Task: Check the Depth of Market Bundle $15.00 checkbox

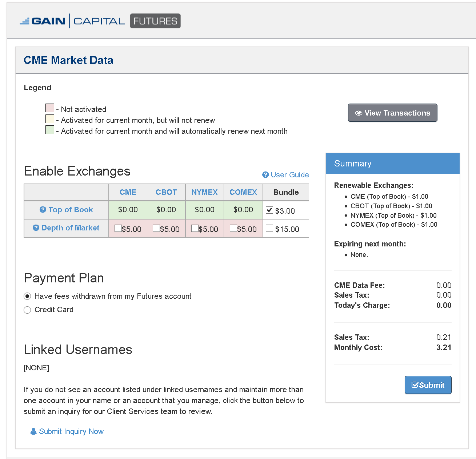Action: (x=269, y=228)
